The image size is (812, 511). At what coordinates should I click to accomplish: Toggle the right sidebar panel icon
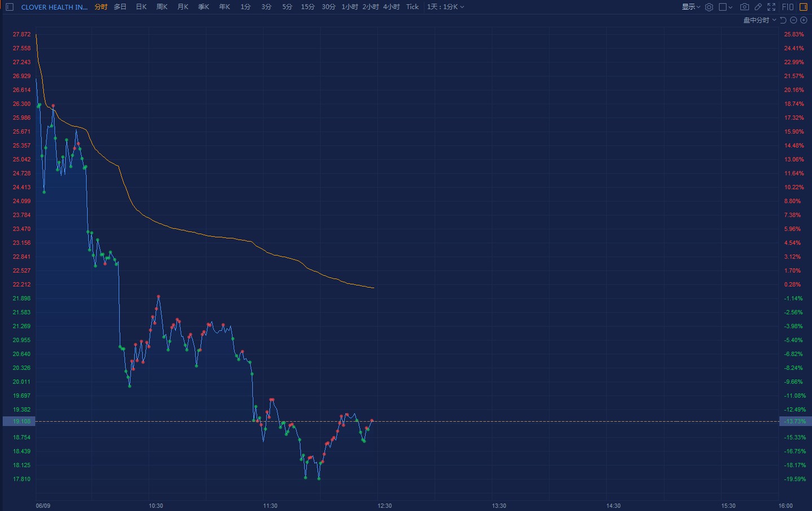pyautogui.click(x=804, y=7)
